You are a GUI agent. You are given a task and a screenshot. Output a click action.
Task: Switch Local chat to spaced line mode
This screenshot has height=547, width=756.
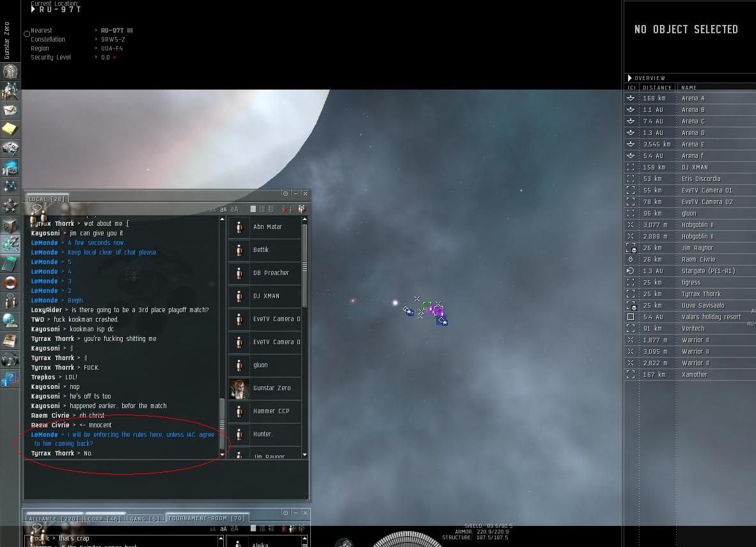pos(262,209)
